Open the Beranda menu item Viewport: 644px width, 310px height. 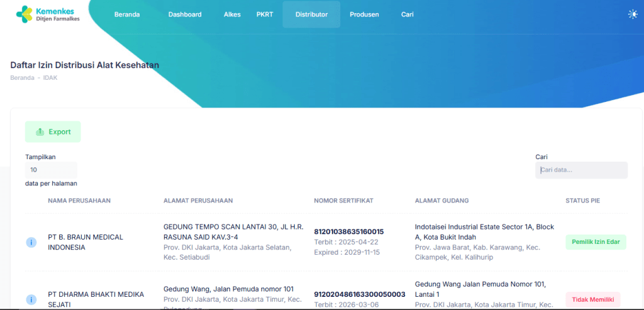127,14
